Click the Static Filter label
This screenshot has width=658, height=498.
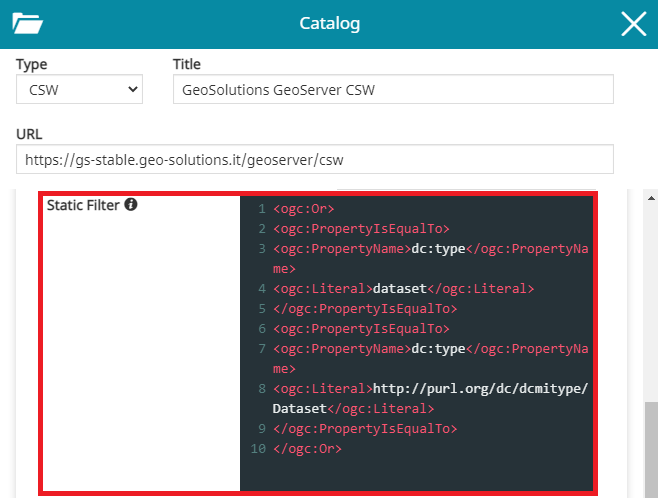coord(83,205)
